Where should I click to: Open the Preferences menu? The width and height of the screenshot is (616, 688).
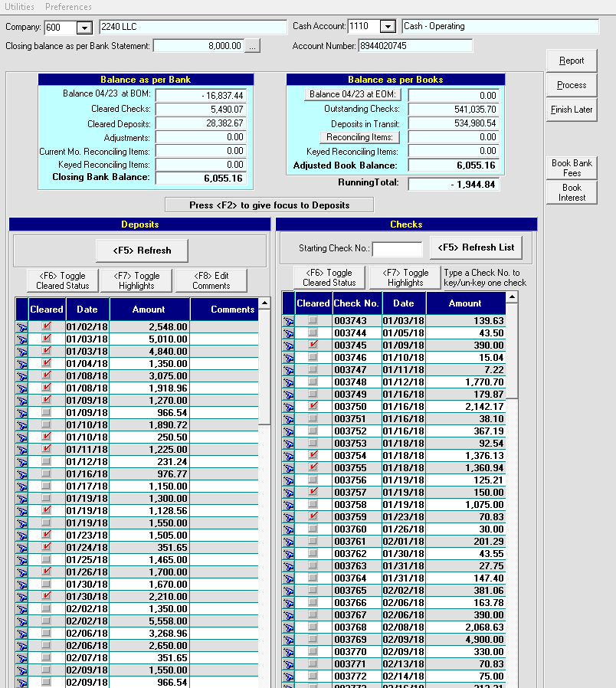pyautogui.click(x=68, y=7)
